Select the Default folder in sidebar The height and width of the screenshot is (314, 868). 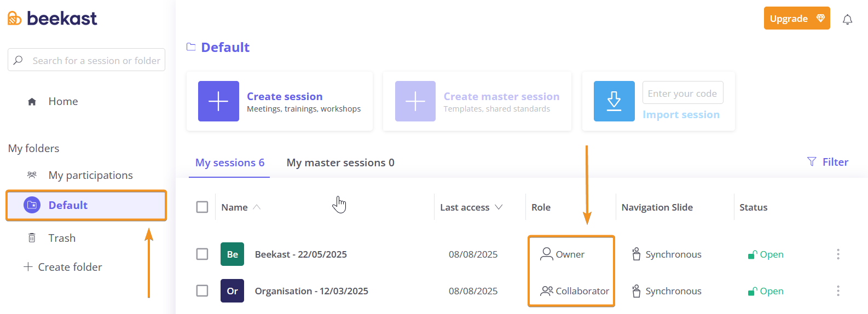click(x=86, y=205)
